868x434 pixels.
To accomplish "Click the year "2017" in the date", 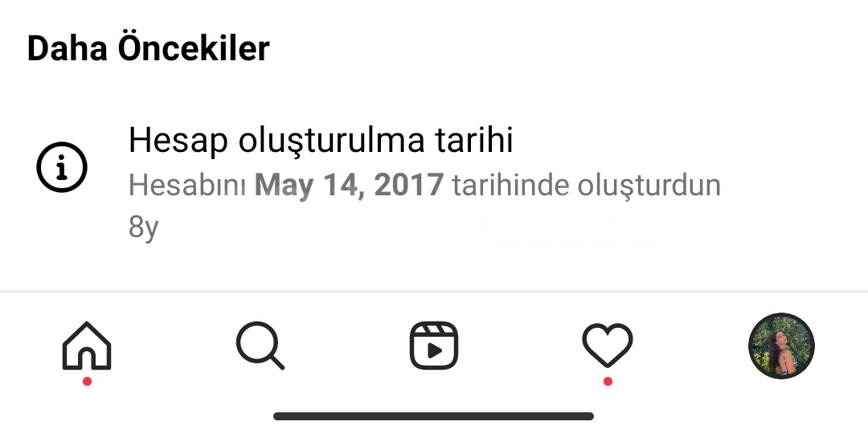I will pos(408,185).
